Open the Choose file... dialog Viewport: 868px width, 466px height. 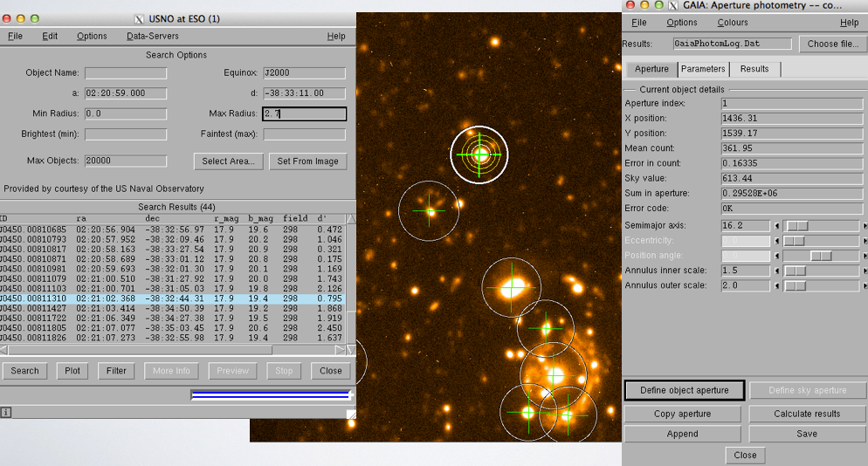[832, 44]
